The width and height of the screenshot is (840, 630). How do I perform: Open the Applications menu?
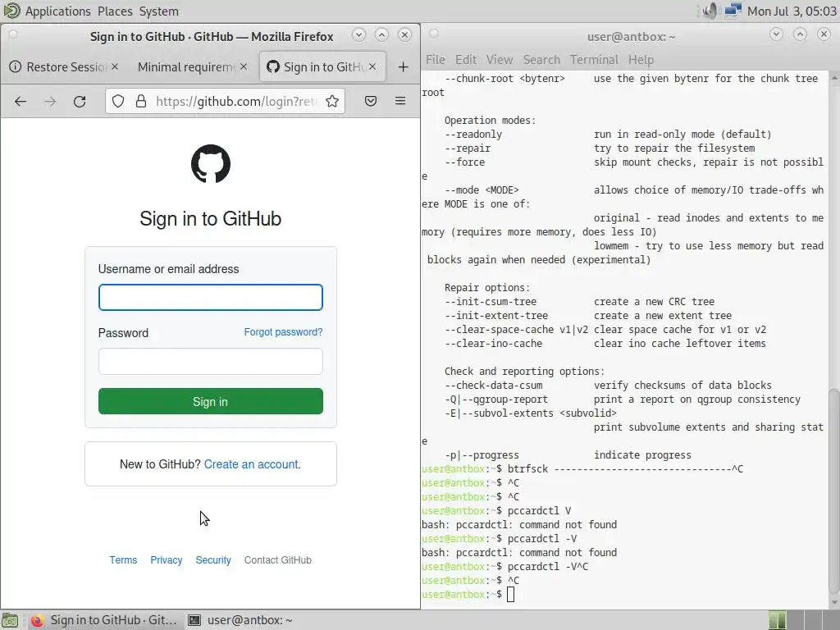click(58, 11)
